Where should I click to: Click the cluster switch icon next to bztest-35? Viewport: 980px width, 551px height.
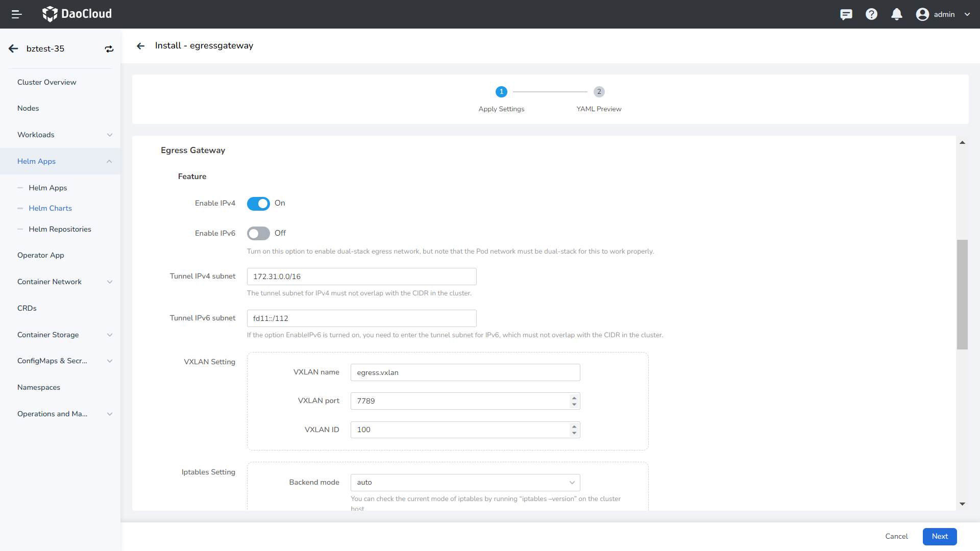(x=109, y=48)
